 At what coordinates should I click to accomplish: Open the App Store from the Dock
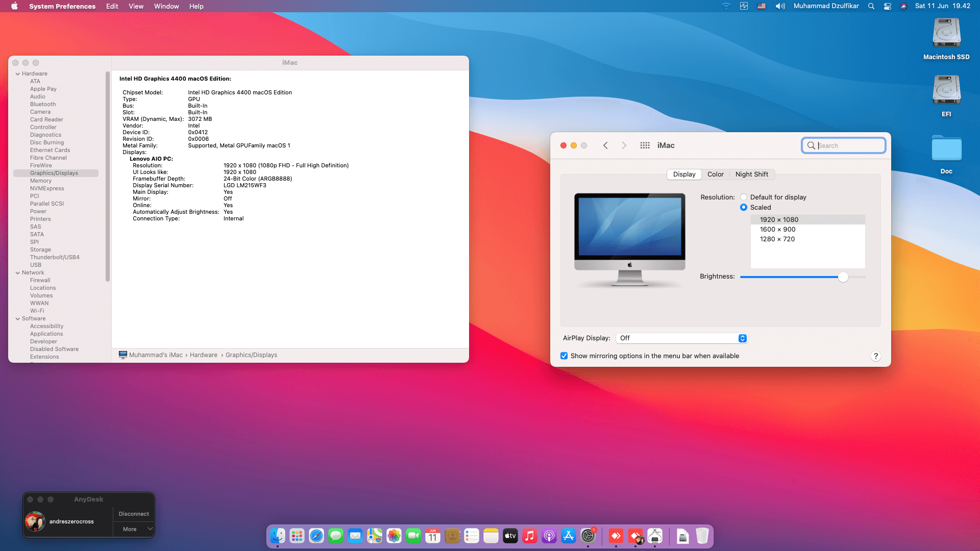569,536
